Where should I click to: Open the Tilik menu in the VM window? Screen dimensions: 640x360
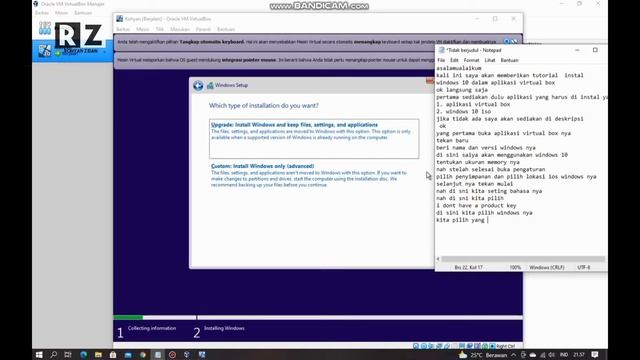click(x=160, y=29)
